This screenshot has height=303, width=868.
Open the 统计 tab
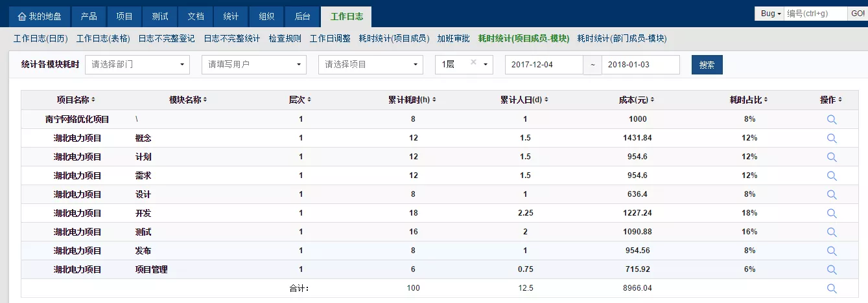pos(231,16)
